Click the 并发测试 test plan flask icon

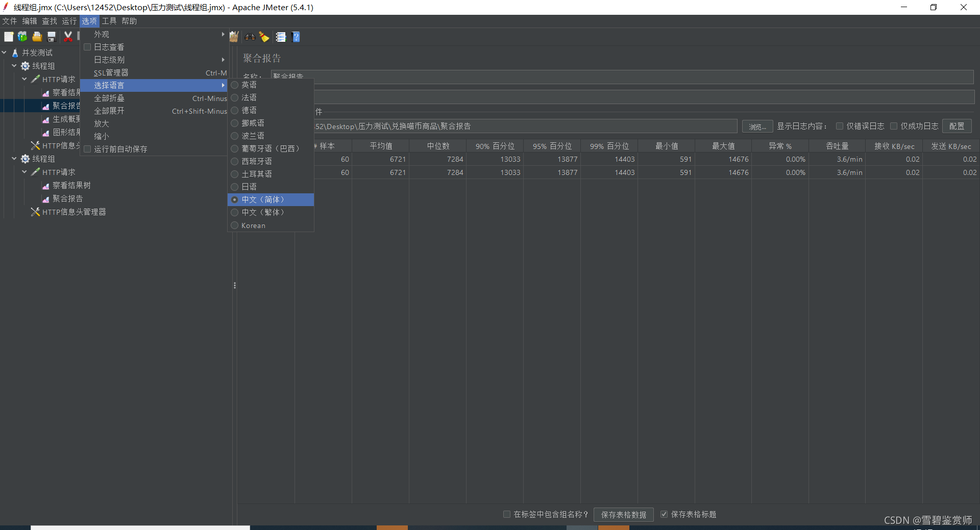pyautogui.click(x=15, y=53)
